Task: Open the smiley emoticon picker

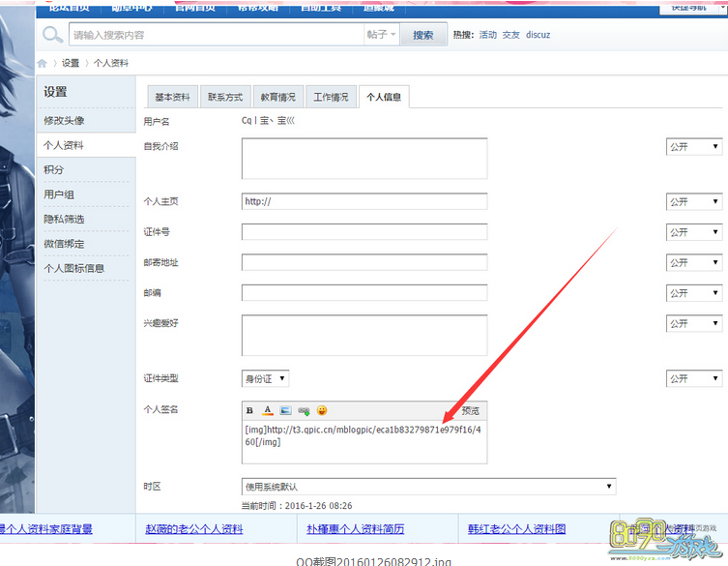Action: tap(322, 411)
